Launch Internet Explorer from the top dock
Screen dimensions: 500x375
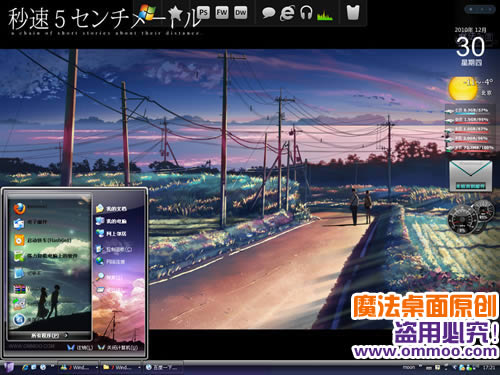click(x=287, y=13)
